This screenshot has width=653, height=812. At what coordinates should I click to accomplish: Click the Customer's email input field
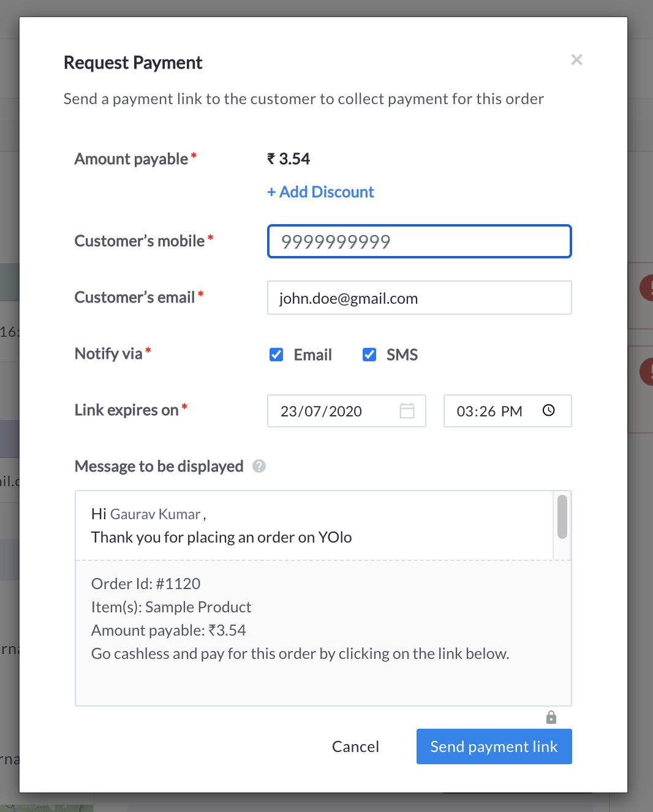tap(420, 298)
